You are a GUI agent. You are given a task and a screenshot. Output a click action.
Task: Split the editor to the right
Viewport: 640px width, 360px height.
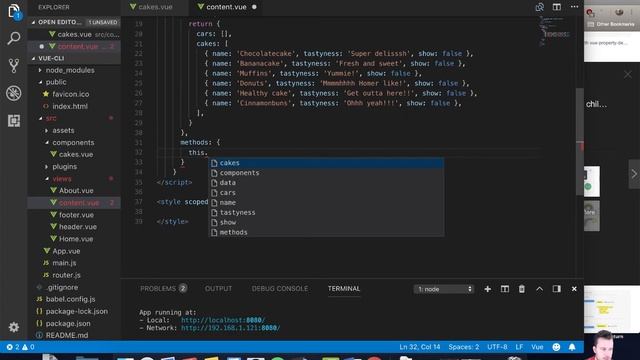point(557,7)
